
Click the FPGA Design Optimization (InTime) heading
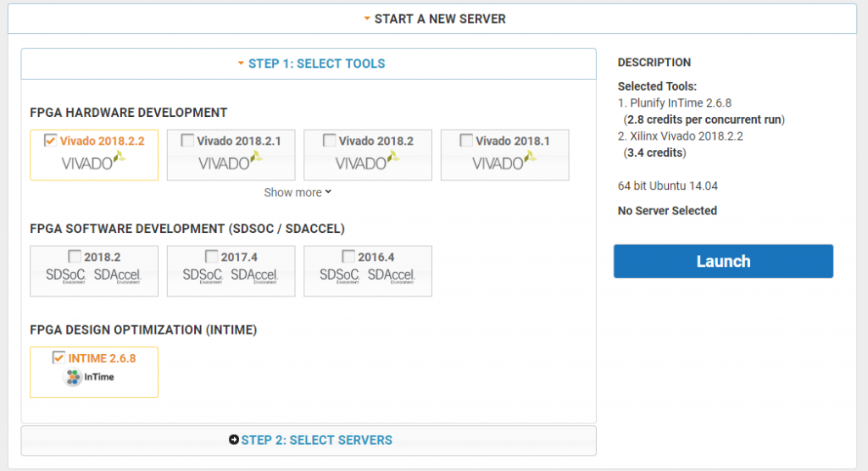(143, 330)
